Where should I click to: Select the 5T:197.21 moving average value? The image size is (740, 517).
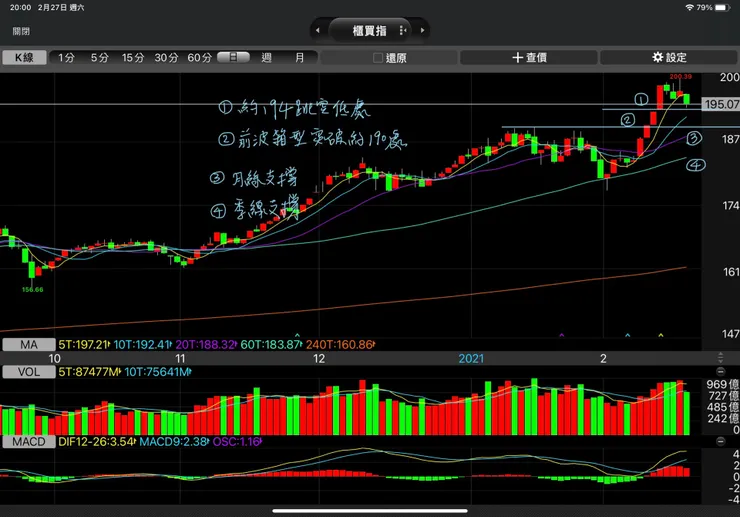(84, 345)
